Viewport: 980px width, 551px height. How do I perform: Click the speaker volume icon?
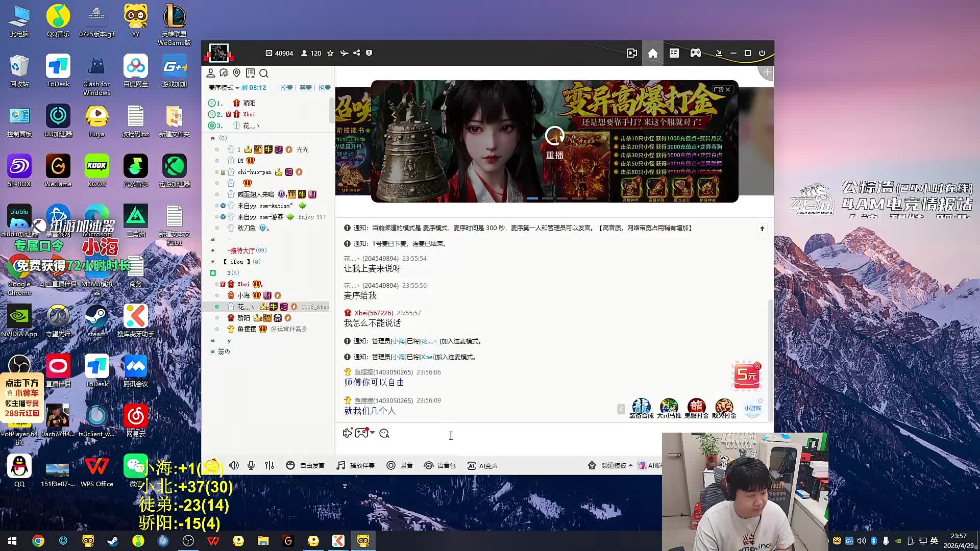pos(234,465)
